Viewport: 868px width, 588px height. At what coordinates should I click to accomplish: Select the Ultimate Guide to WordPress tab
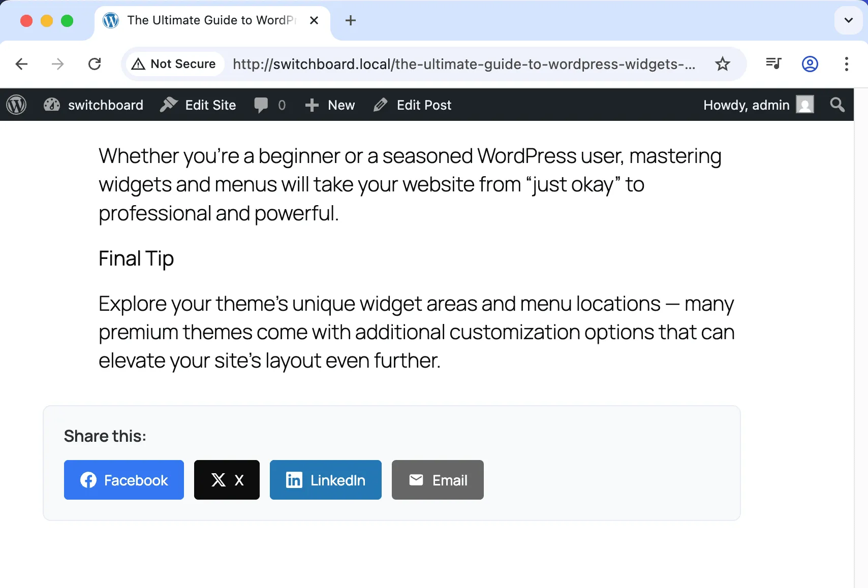point(203,20)
